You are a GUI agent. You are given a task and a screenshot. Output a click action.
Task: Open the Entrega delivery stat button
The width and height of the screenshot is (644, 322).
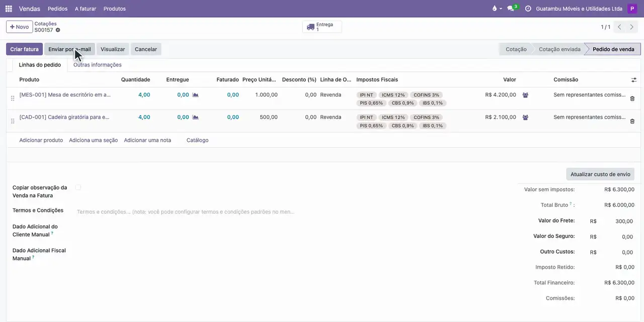coord(322,27)
